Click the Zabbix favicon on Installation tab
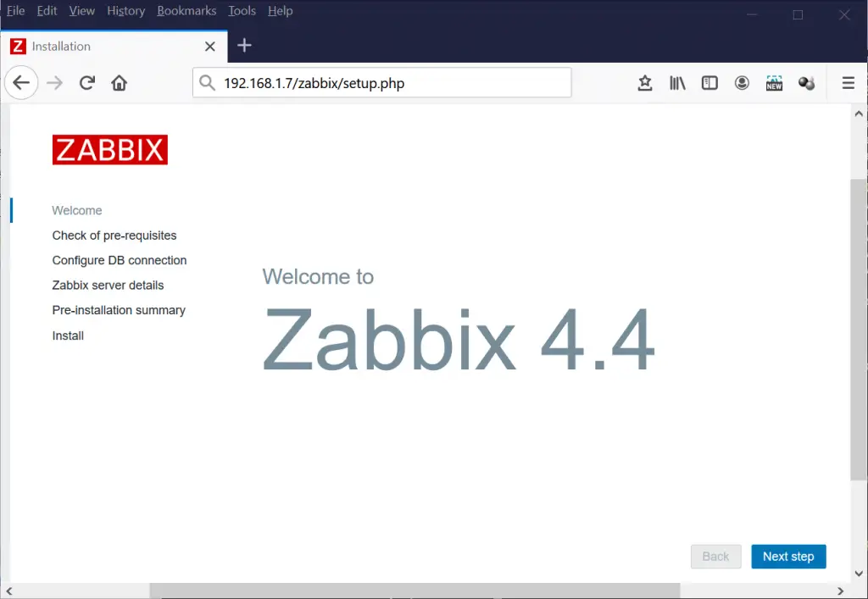Image resolution: width=868 pixels, height=599 pixels. 19,47
